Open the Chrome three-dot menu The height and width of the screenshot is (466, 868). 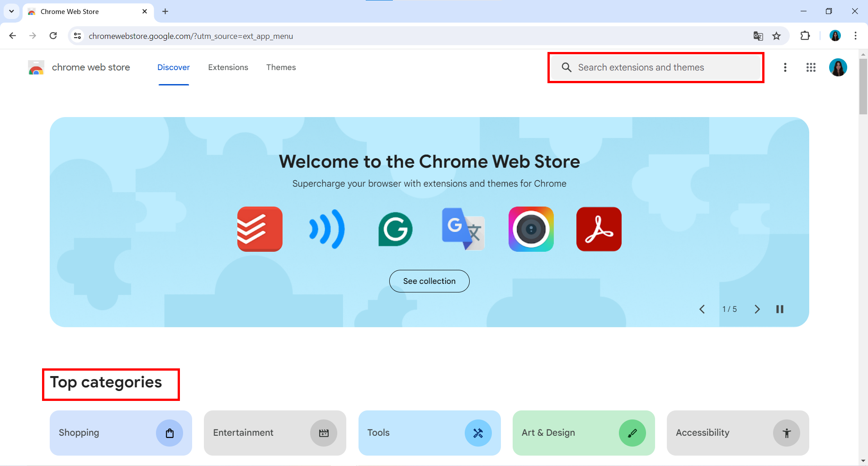(856, 36)
